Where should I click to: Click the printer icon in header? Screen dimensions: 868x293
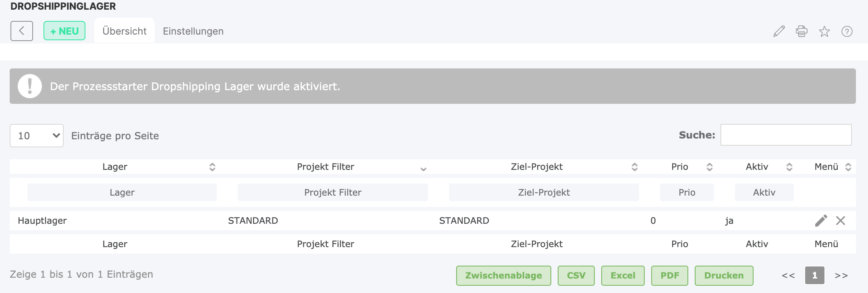tap(802, 31)
